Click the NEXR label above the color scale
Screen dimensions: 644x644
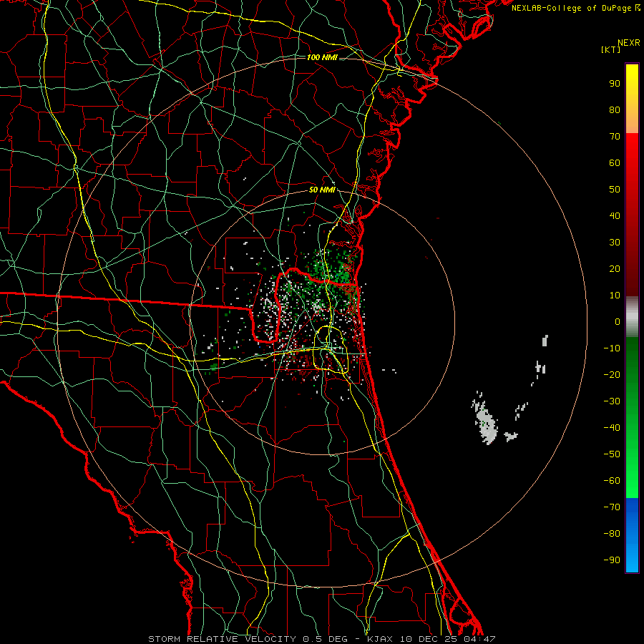(628, 43)
